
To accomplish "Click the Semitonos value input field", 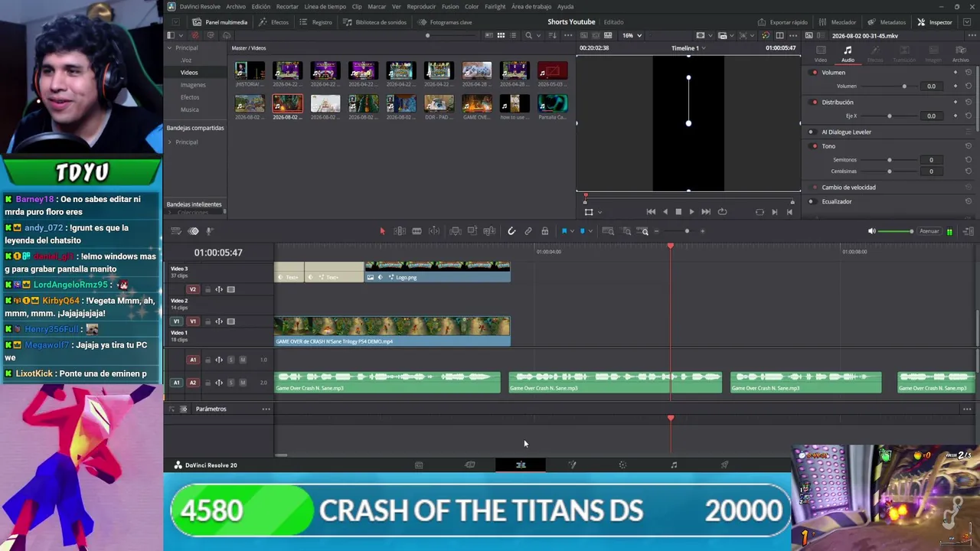I will [x=931, y=160].
